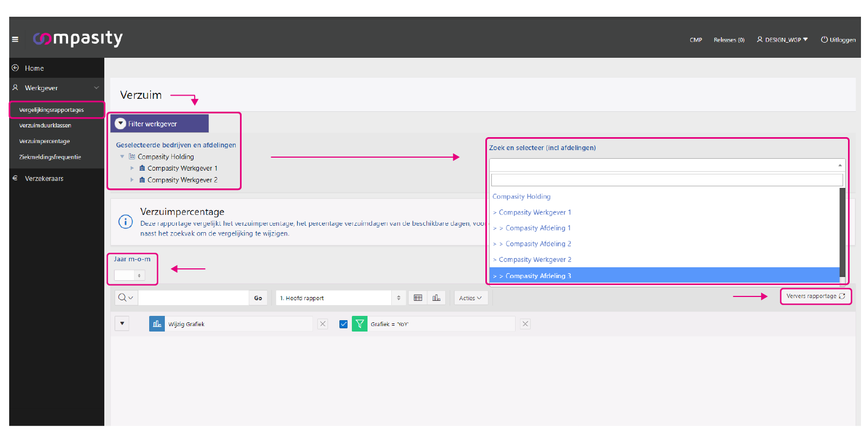Select Ziekmeldingsfrequentie in sidebar

(50, 157)
